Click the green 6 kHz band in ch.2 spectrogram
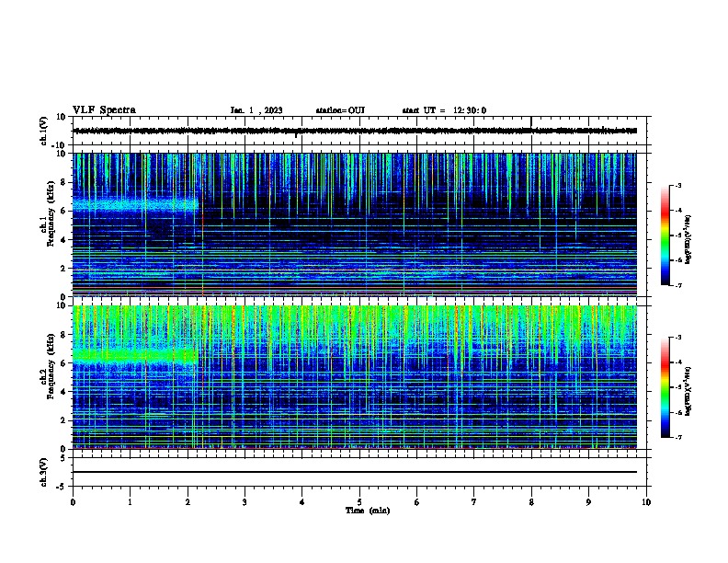 click(x=135, y=356)
